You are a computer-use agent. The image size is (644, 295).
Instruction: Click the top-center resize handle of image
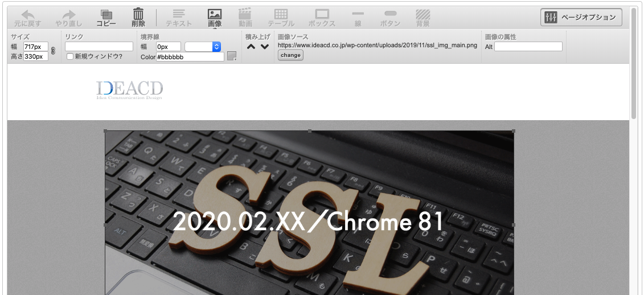(310, 131)
